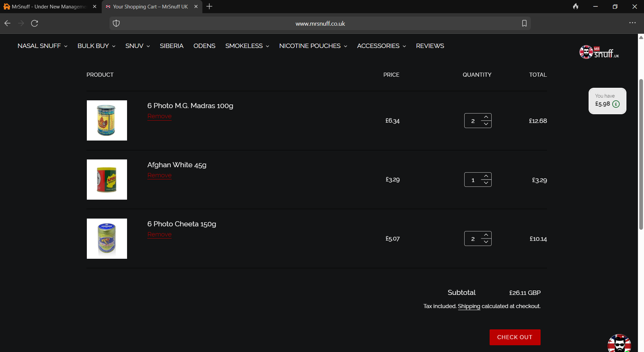Open the shield privacy protections icon
The width and height of the screenshot is (644, 352).
(x=116, y=23)
